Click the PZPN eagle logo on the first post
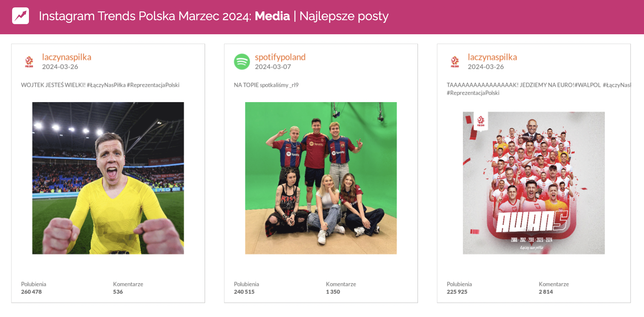The height and width of the screenshot is (317, 644). tap(30, 61)
